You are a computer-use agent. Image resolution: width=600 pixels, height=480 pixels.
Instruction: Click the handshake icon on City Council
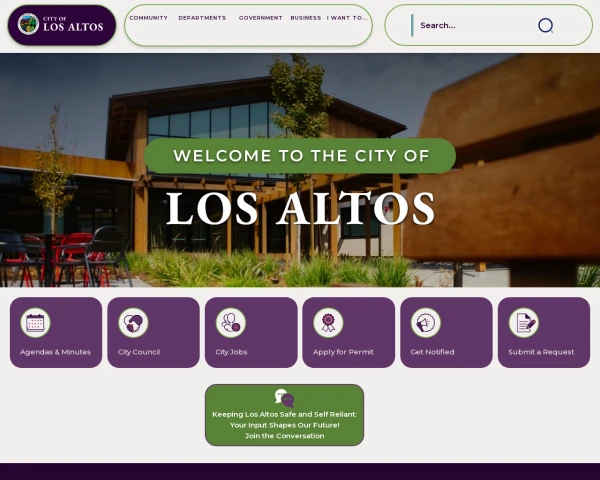coord(133,323)
